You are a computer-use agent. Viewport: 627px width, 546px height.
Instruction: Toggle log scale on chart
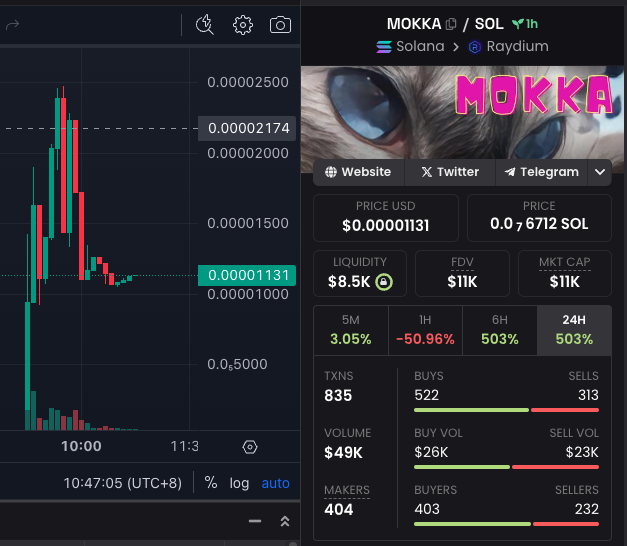point(239,483)
